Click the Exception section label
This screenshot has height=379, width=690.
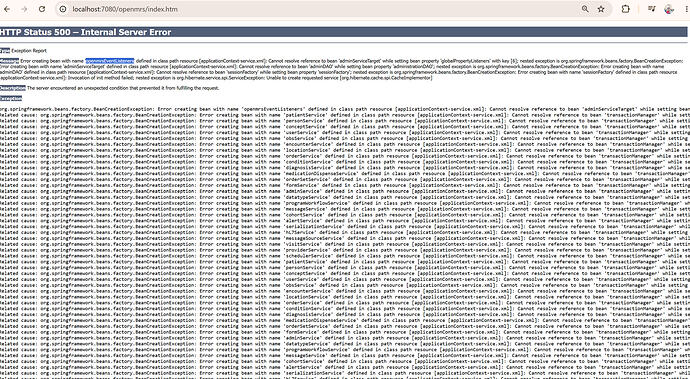pyautogui.click(x=11, y=98)
